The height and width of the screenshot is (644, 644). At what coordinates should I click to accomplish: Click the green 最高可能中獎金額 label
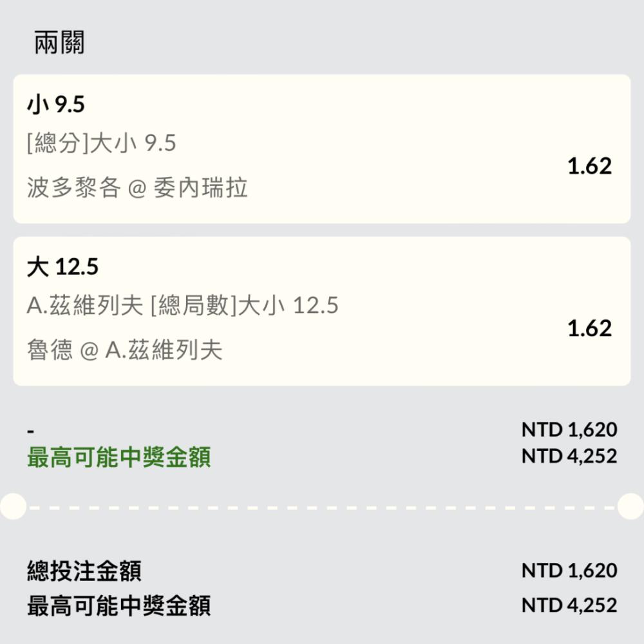119,457
